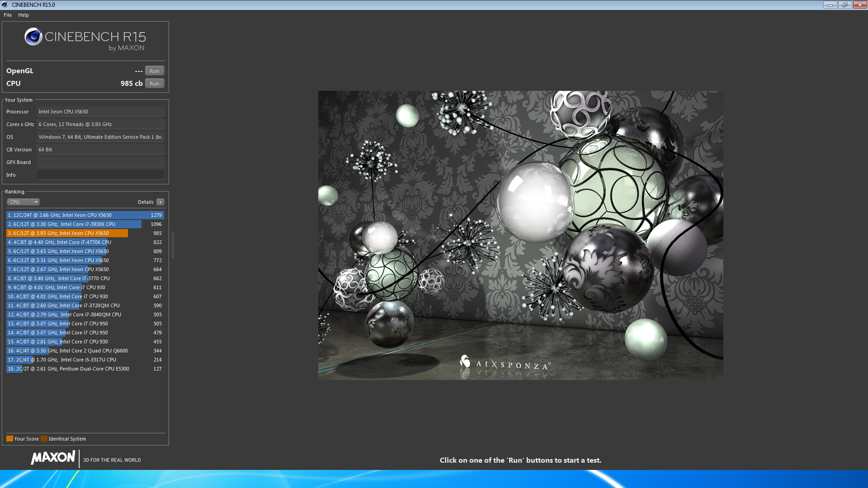Click the Processor field Intel Xeon CPU X5650
Screen dimensions: 868x488
100,112
